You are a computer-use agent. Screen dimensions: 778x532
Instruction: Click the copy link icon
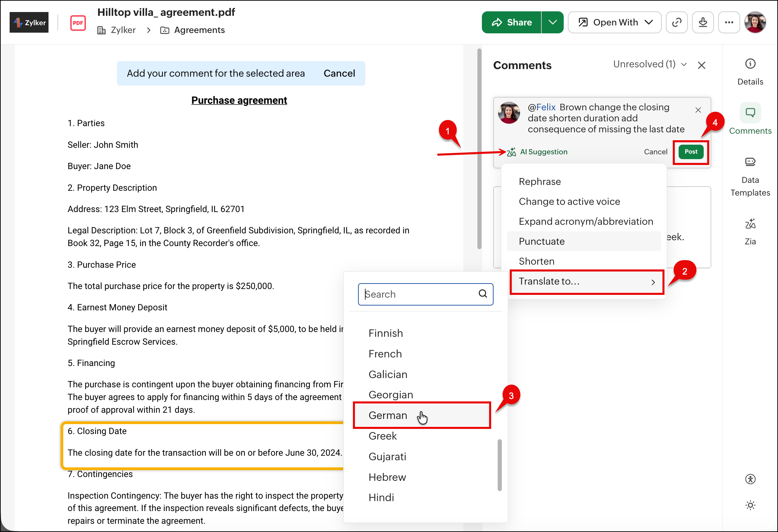click(677, 23)
